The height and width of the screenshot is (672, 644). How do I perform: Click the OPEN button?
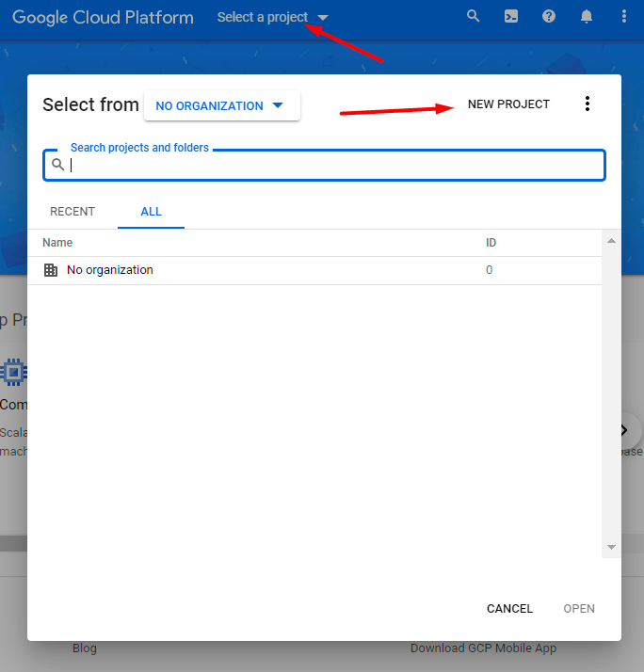coord(579,609)
